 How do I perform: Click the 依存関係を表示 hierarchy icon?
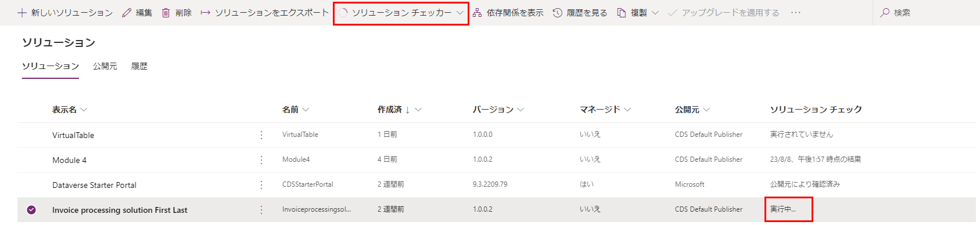click(477, 13)
